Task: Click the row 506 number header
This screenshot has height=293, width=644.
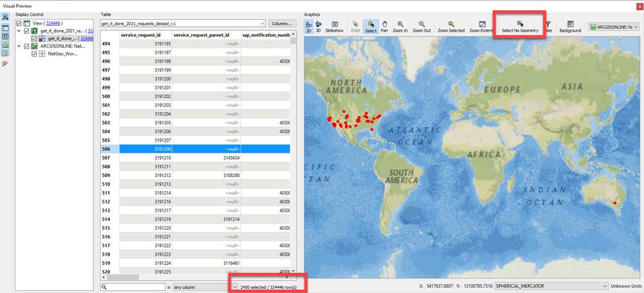Action: coord(110,149)
